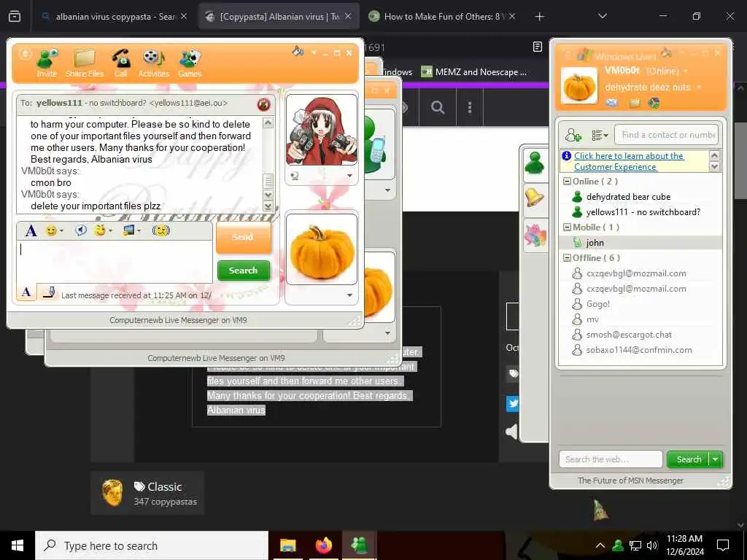Click the Send button
This screenshot has width=747, height=560.
pos(244,237)
